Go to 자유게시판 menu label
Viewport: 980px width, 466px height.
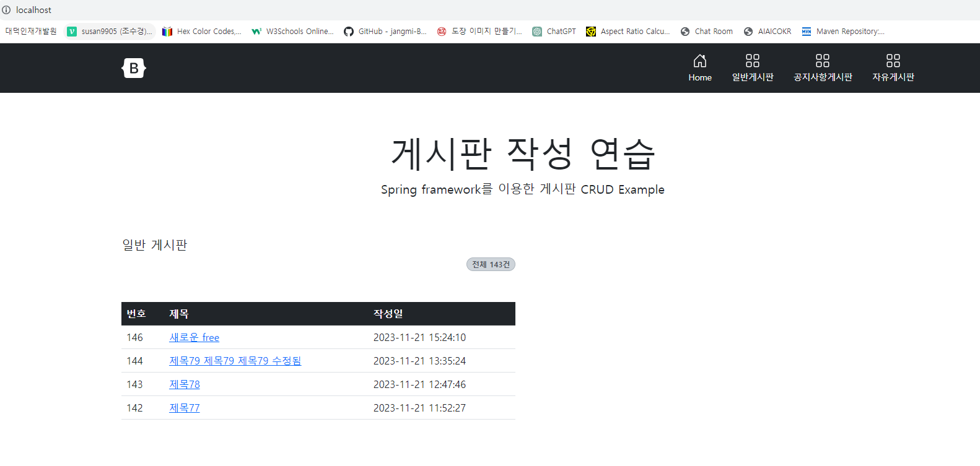click(893, 77)
